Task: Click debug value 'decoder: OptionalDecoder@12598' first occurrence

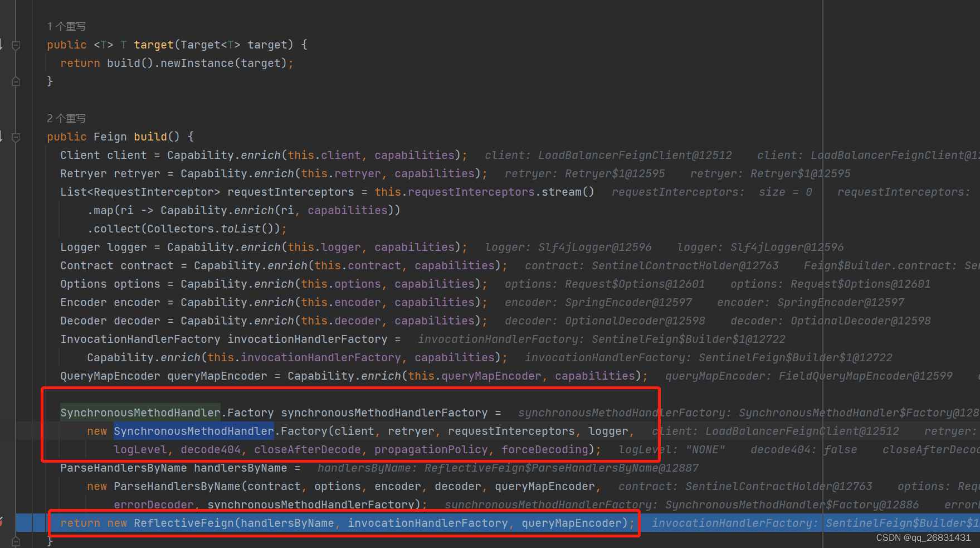Action: pos(605,321)
